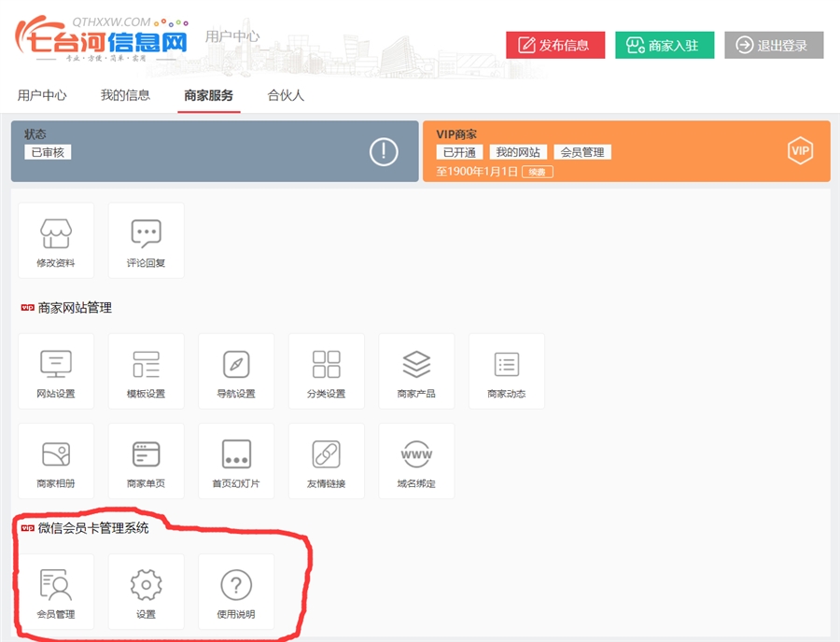Open 会员管理 member card icon
The height and width of the screenshot is (642, 840).
[x=56, y=585]
